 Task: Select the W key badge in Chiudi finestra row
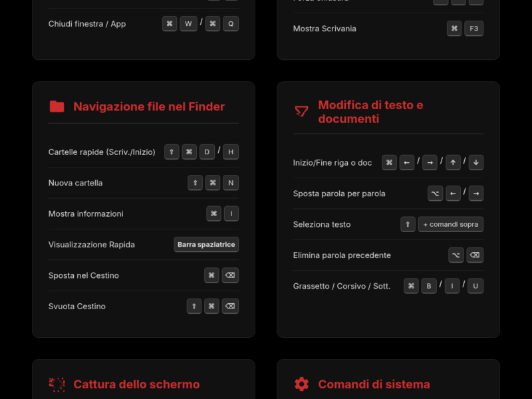(x=188, y=23)
